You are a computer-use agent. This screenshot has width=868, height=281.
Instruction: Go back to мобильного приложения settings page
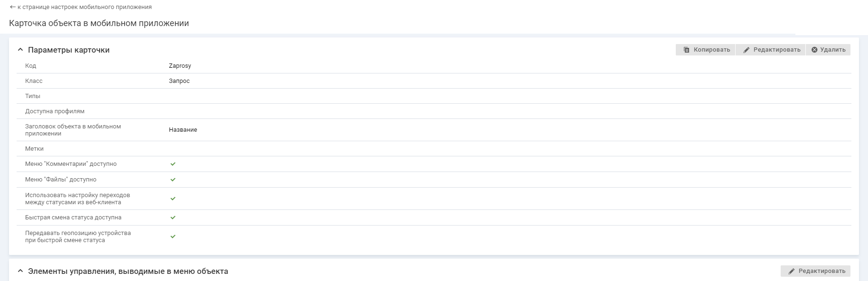click(x=84, y=7)
